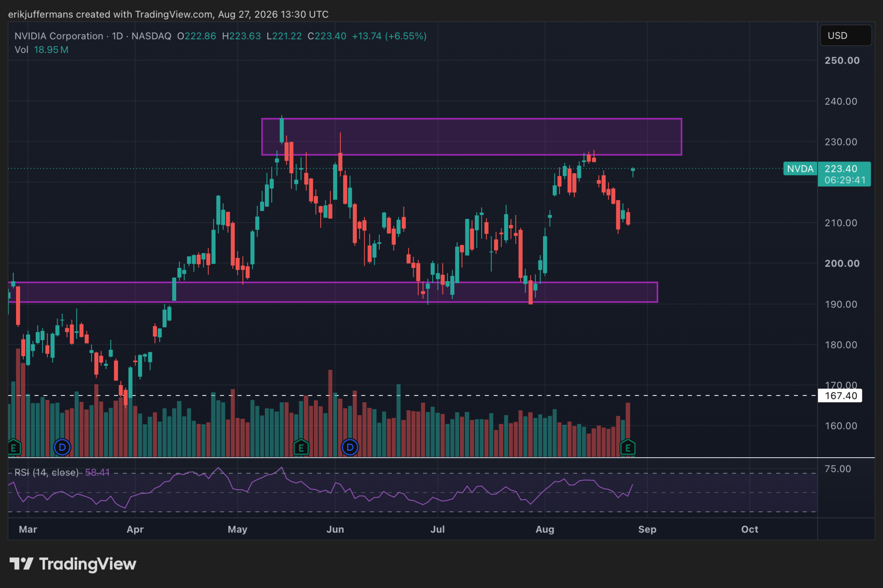The image size is (883, 588).
Task: Click the TradingView logo at the bottom
Action: tap(73, 564)
